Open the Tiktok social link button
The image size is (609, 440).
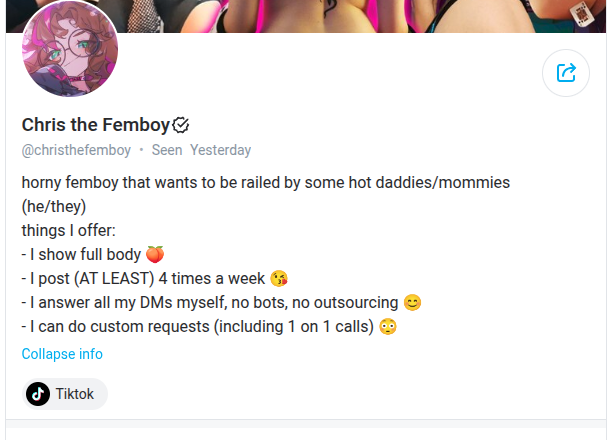pyautogui.click(x=65, y=394)
